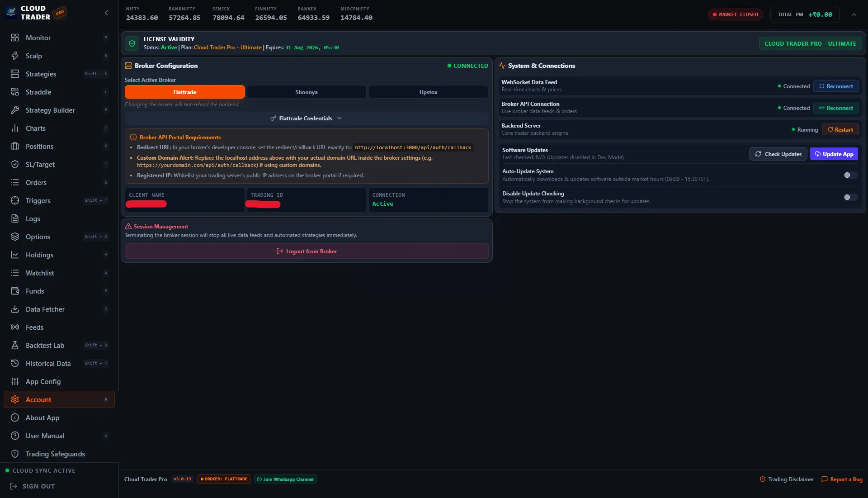
Task: Click the CLOUD SYNC ACTIVE status
Action: pos(40,470)
